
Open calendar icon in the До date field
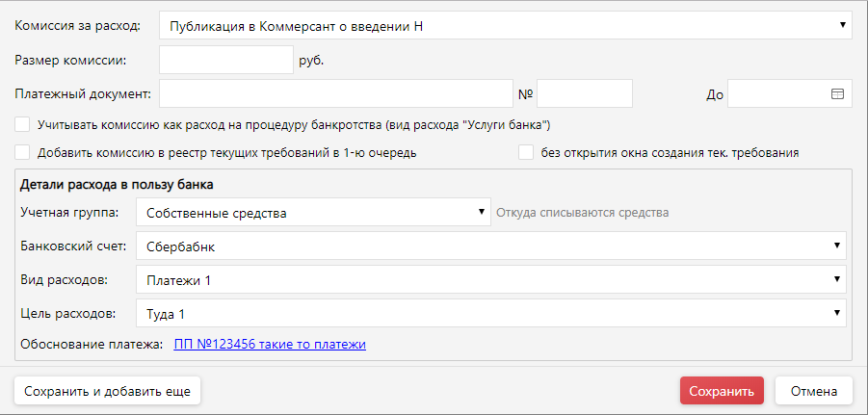836,93
